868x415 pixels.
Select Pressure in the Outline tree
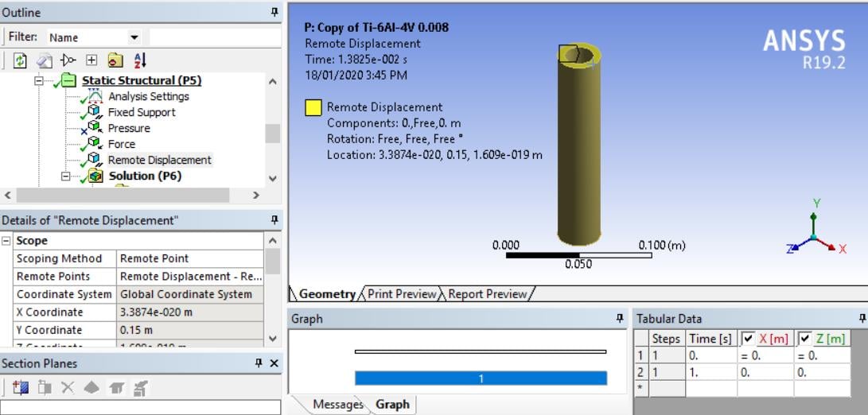(x=129, y=128)
